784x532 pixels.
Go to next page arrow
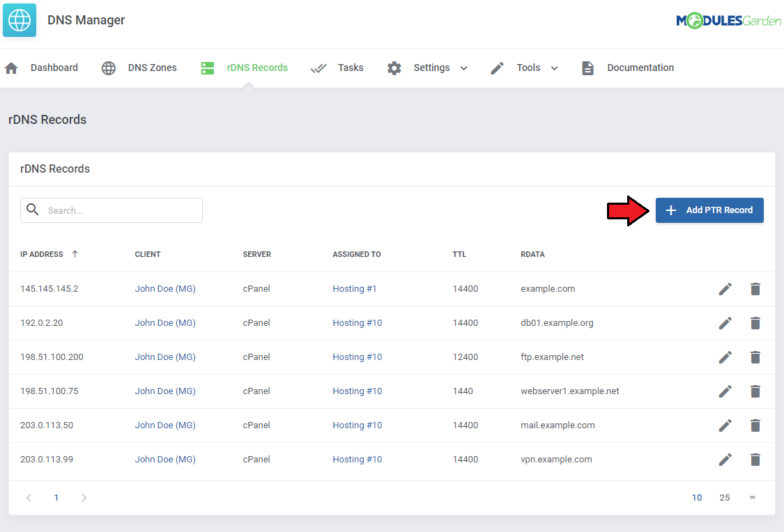point(84,498)
